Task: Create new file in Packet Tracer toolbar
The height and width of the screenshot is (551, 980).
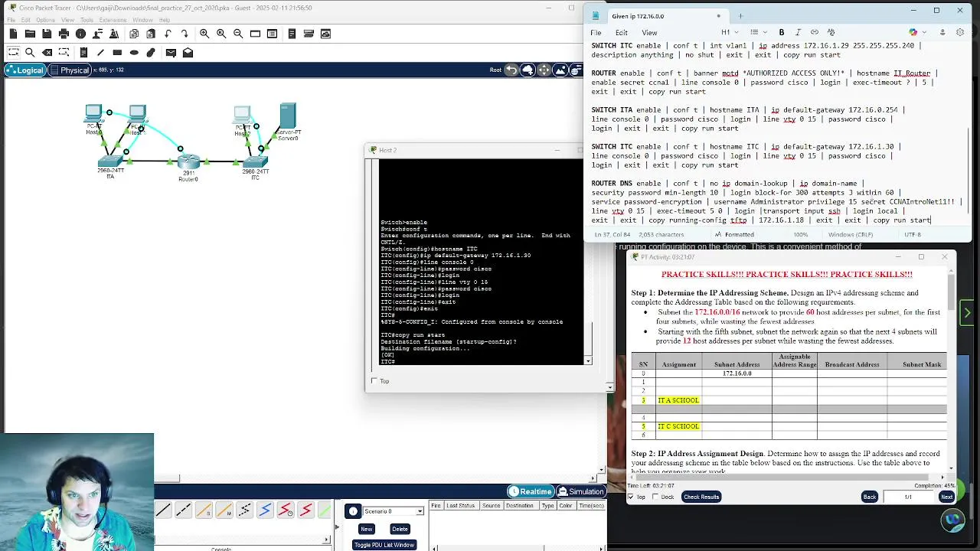Action: [13, 34]
